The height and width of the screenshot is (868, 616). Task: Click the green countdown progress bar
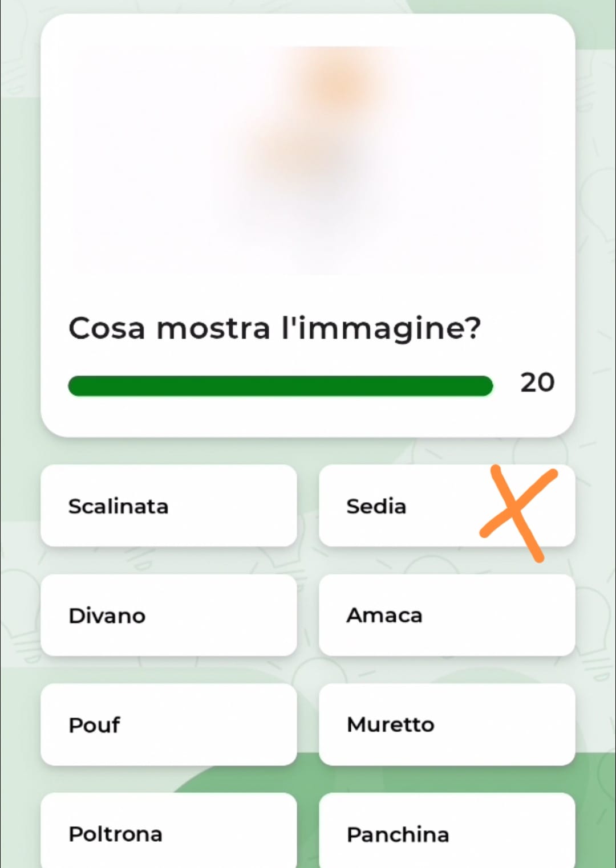(280, 386)
